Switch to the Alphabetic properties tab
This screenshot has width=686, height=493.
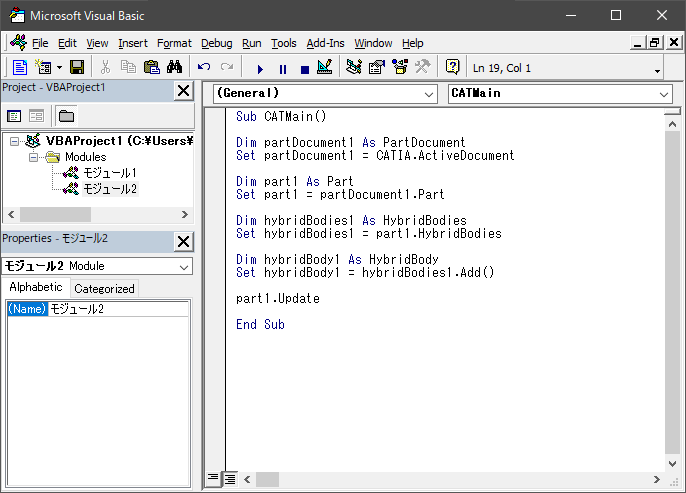point(36,287)
